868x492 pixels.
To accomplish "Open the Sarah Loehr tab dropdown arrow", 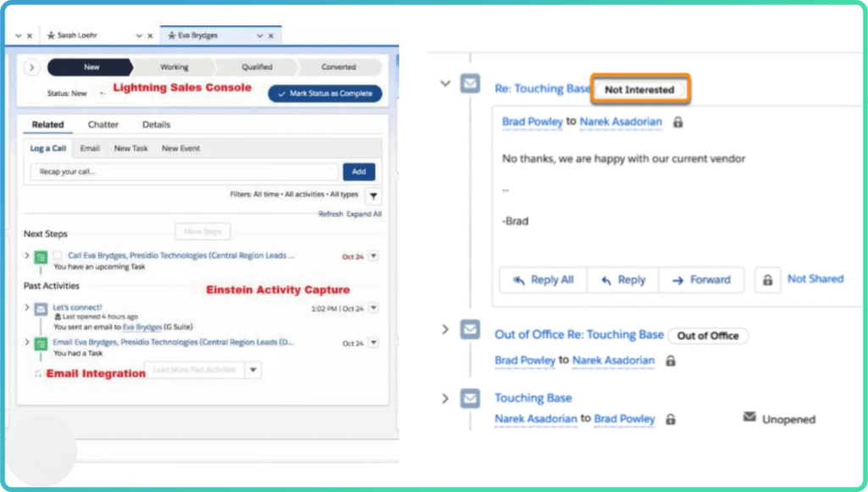I will click(139, 36).
